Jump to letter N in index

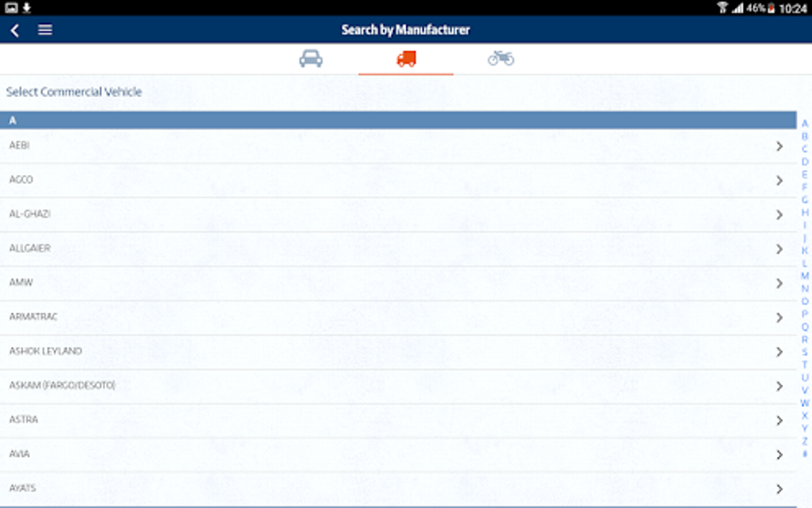point(805,289)
